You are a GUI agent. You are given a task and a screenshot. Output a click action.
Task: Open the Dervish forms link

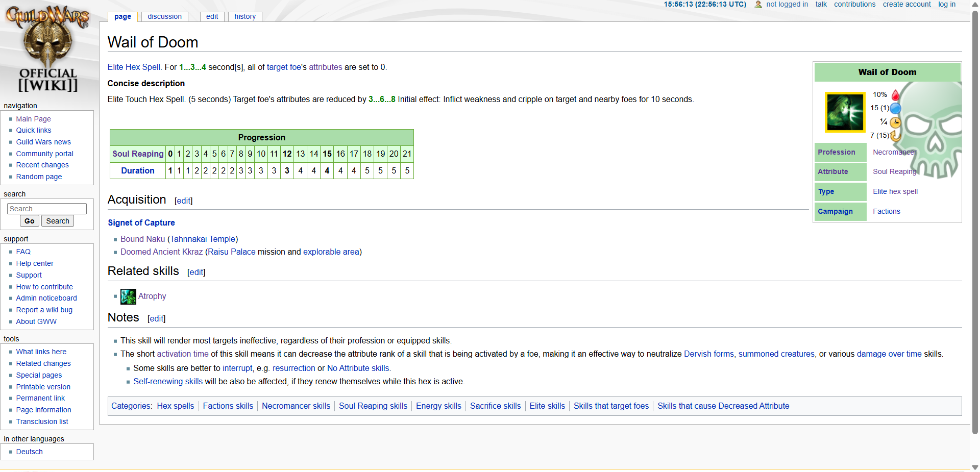(709, 354)
